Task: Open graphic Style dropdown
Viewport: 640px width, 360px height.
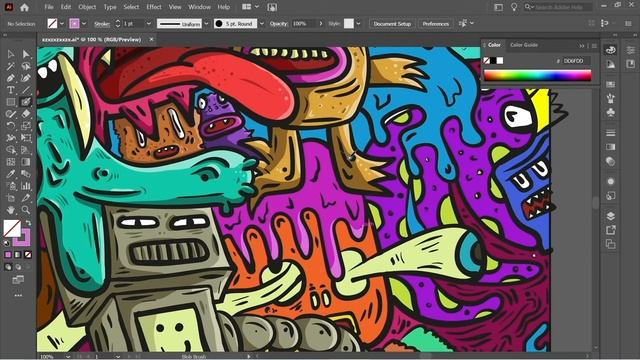Action: pos(358,24)
